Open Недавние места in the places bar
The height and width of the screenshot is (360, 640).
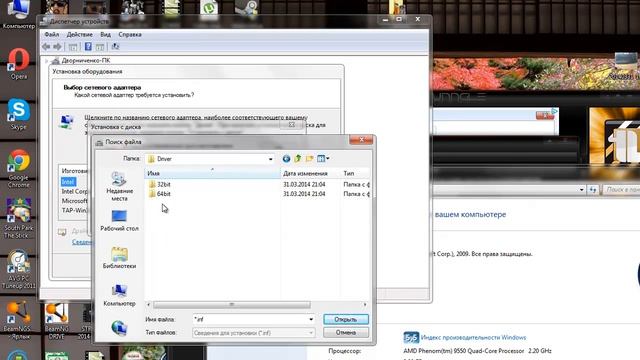(x=119, y=187)
